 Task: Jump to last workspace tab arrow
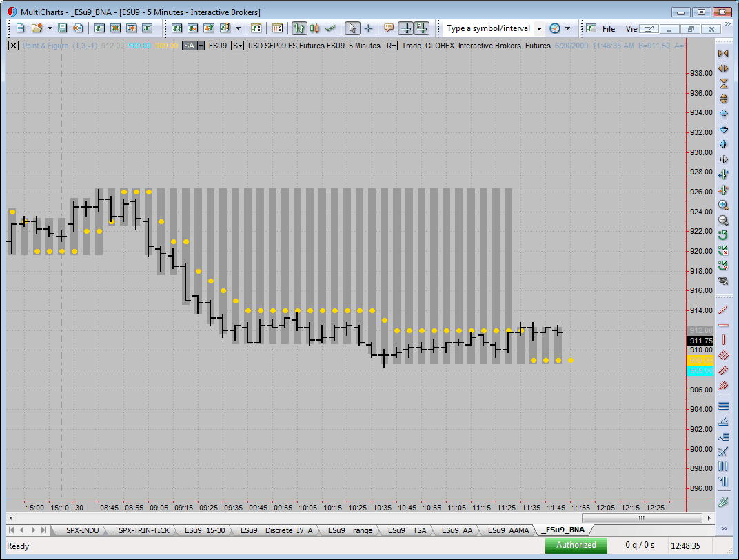click(x=43, y=530)
